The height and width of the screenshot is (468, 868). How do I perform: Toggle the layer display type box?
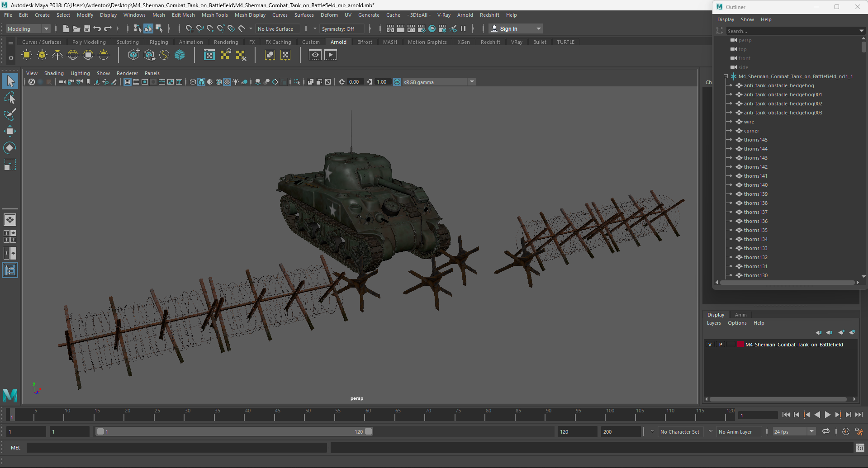[730, 345]
